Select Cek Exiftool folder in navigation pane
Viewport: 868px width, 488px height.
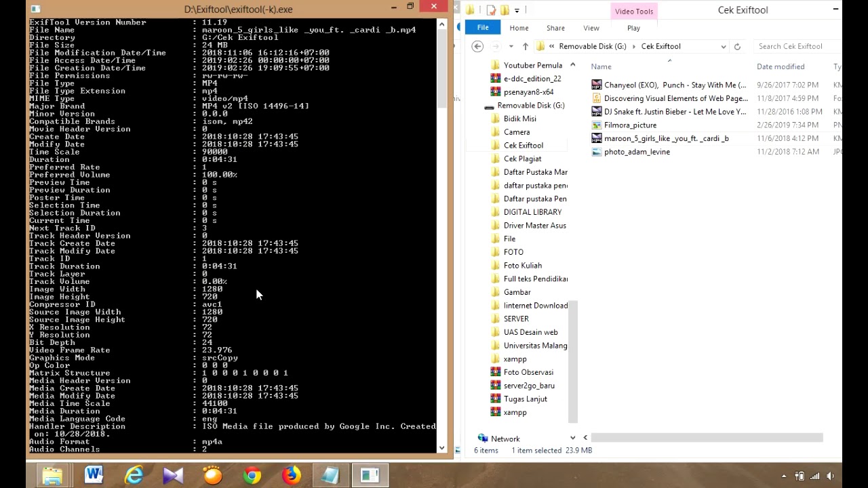[517, 145]
